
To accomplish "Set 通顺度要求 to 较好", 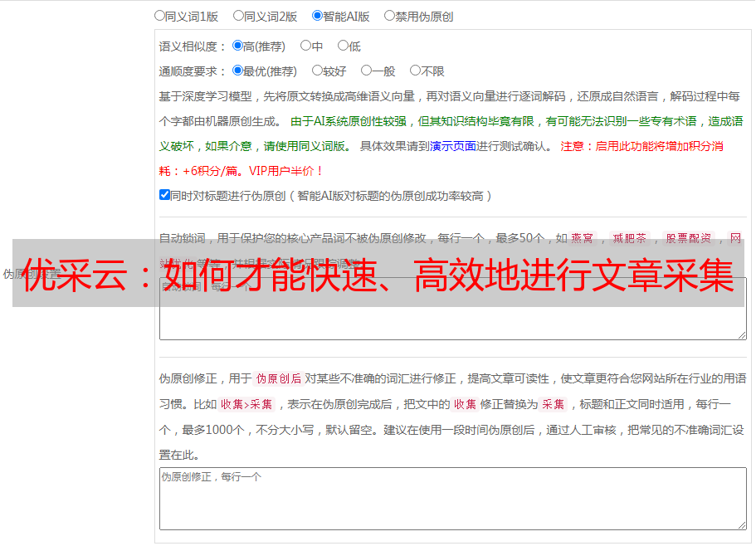I will (317, 71).
